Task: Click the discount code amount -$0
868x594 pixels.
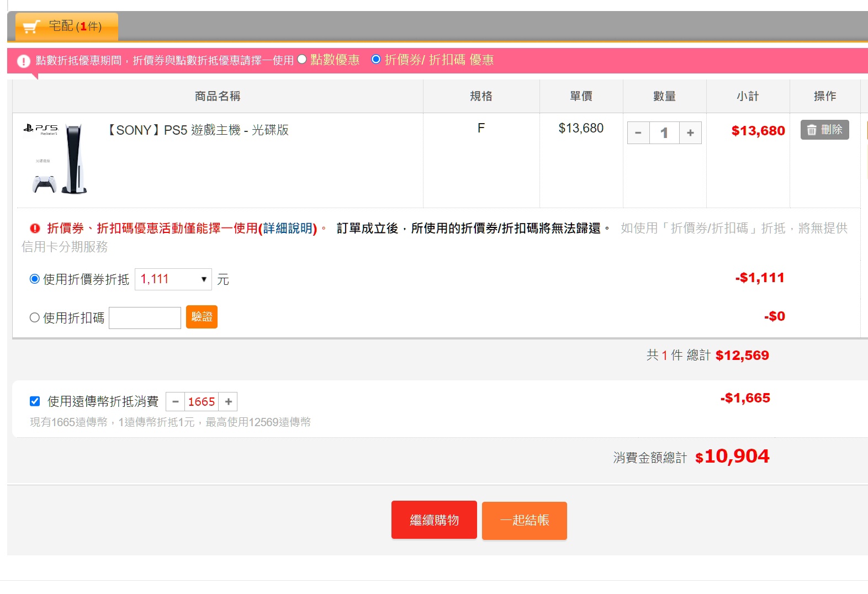Action: (x=775, y=316)
